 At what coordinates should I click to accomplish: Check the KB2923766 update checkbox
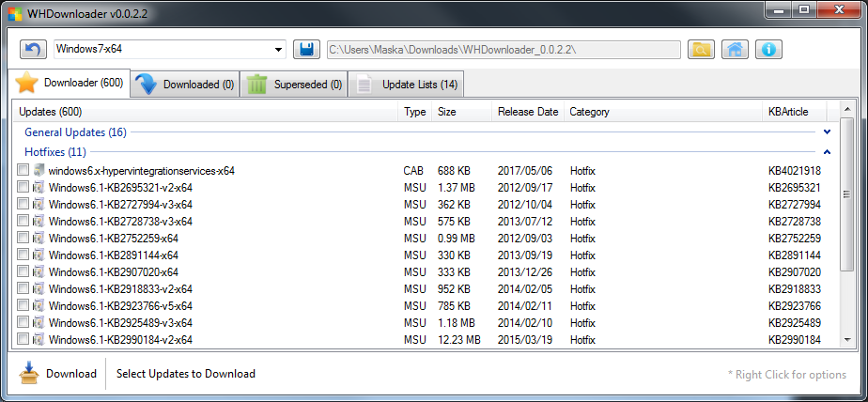pyautogui.click(x=23, y=304)
